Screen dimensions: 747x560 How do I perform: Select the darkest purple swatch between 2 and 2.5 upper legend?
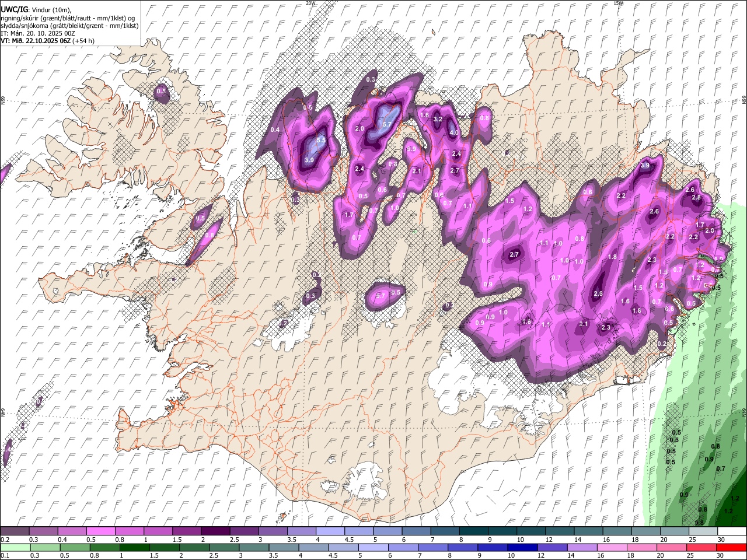(215, 531)
